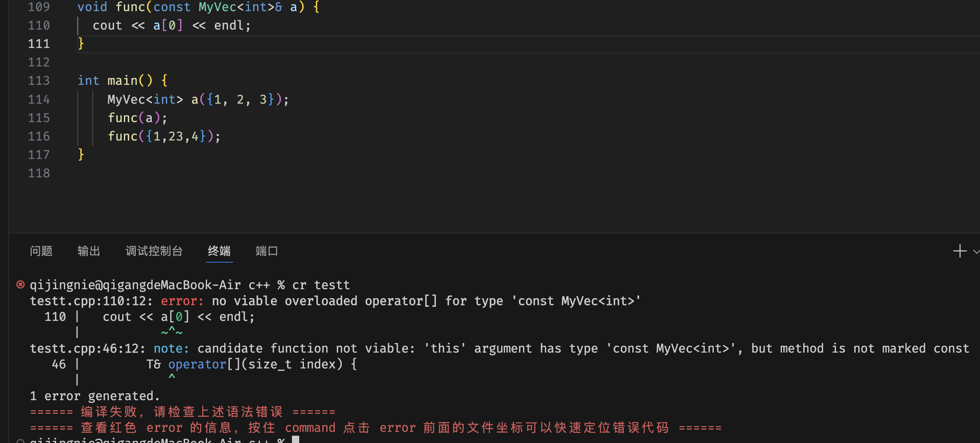980x443 pixels.
Task: Click line number 111 in gutter
Action: coord(39,44)
